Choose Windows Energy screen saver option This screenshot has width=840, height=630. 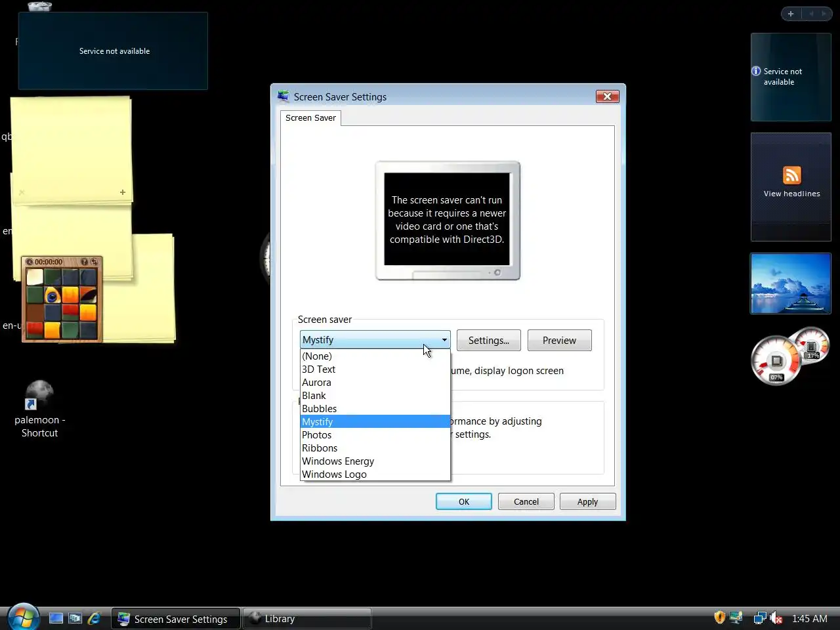pyautogui.click(x=375, y=461)
